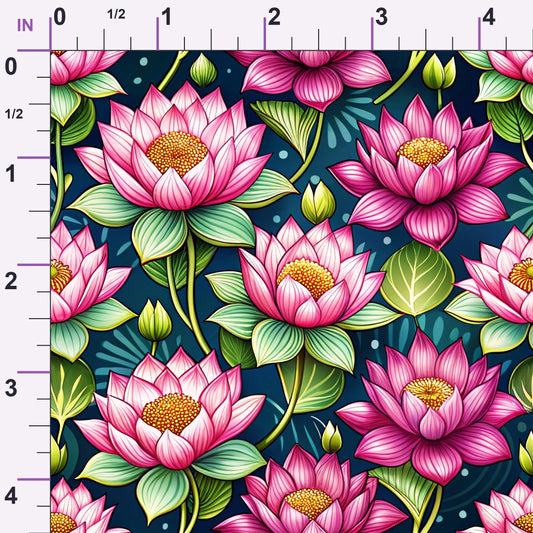This screenshot has height=533, width=533.
Task: Click the "3" on the vertical ruler
Action: tap(11, 389)
